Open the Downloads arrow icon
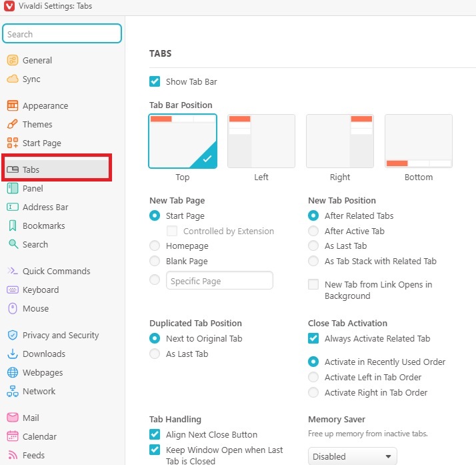 (13, 354)
